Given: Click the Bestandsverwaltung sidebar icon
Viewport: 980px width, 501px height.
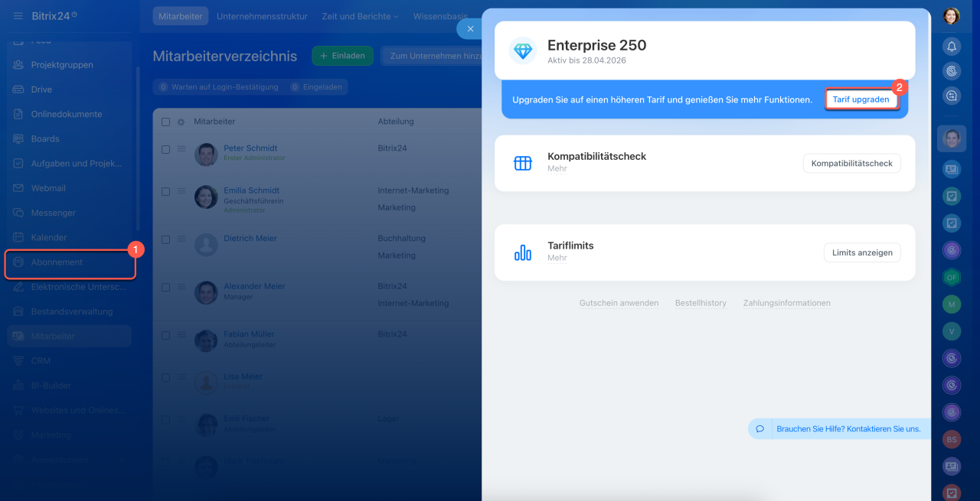Looking at the screenshot, I should pos(18,311).
